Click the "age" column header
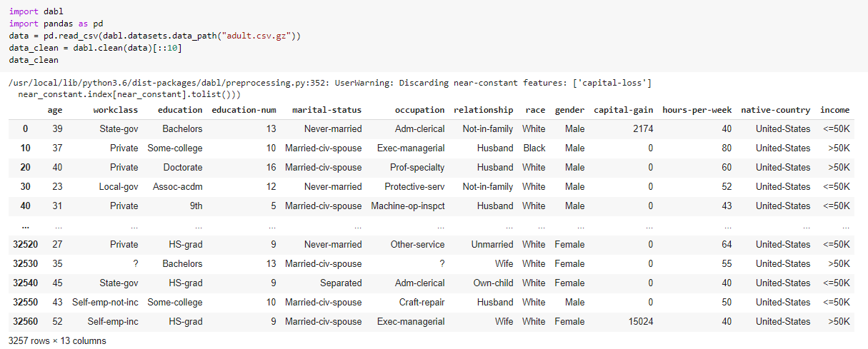The height and width of the screenshot is (349, 868). click(x=54, y=110)
